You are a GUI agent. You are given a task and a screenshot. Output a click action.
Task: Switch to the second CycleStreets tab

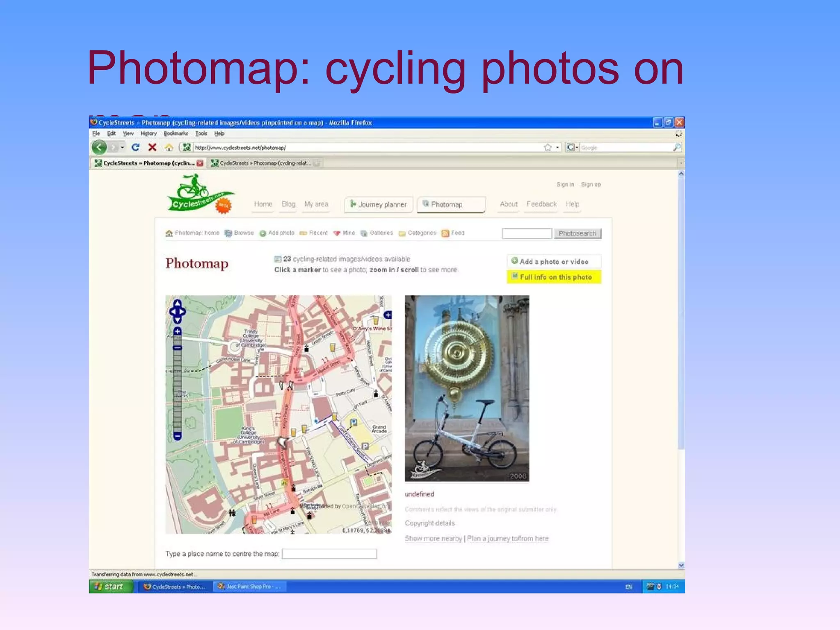coord(265,163)
